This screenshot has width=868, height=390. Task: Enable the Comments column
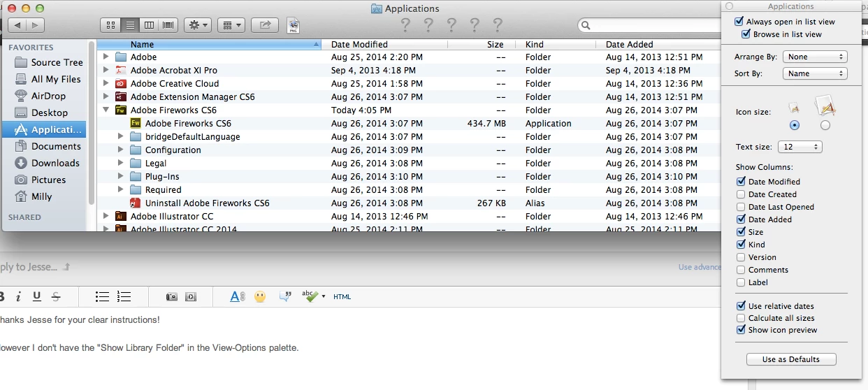(741, 270)
